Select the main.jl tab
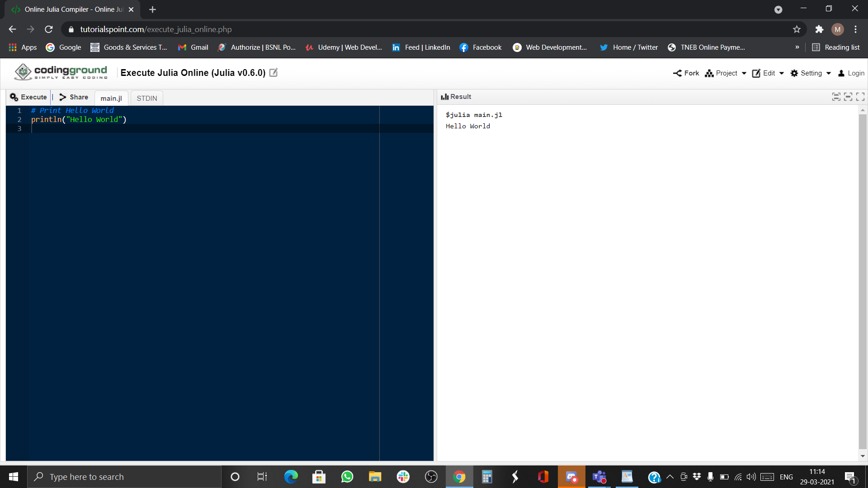Viewport: 868px width, 488px height. [x=111, y=98]
